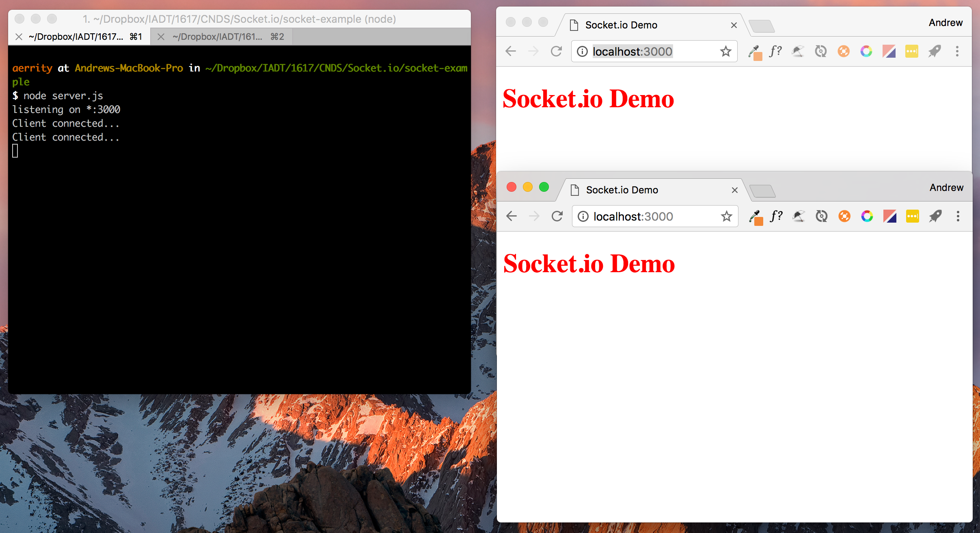
Task: Open the three-dot menu in background browser
Action: [957, 51]
